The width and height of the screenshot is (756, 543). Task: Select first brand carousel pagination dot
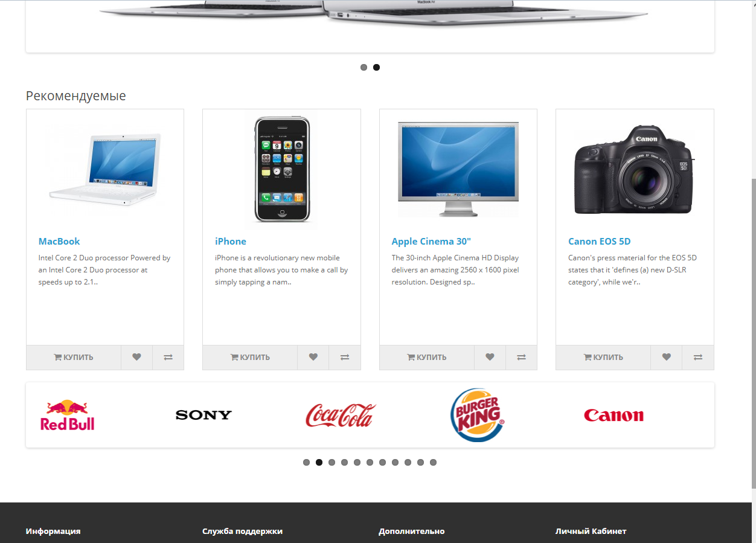click(306, 462)
